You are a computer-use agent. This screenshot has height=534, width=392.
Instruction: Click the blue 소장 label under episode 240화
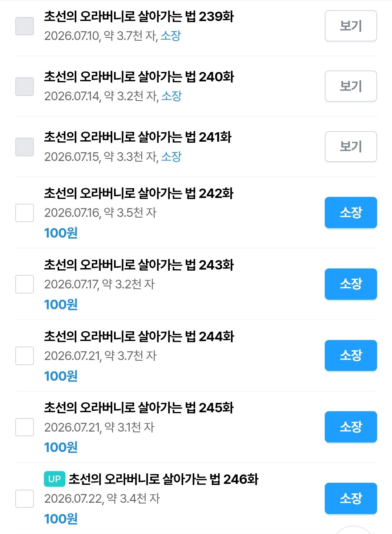pyautogui.click(x=171, y=96)
